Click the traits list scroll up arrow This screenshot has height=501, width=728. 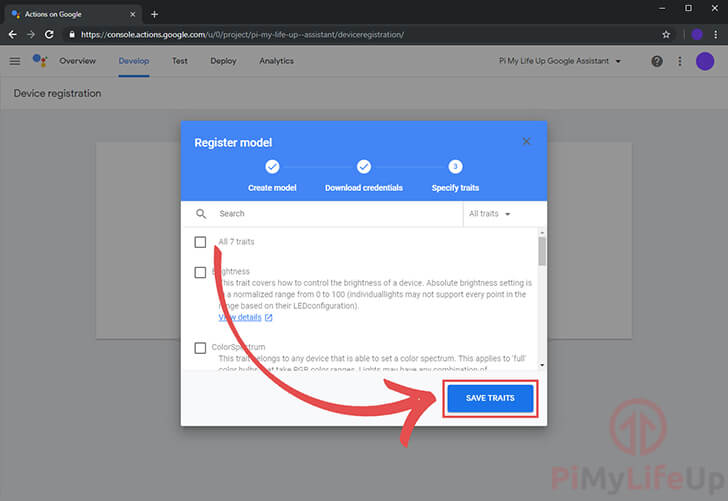point(542,232)
